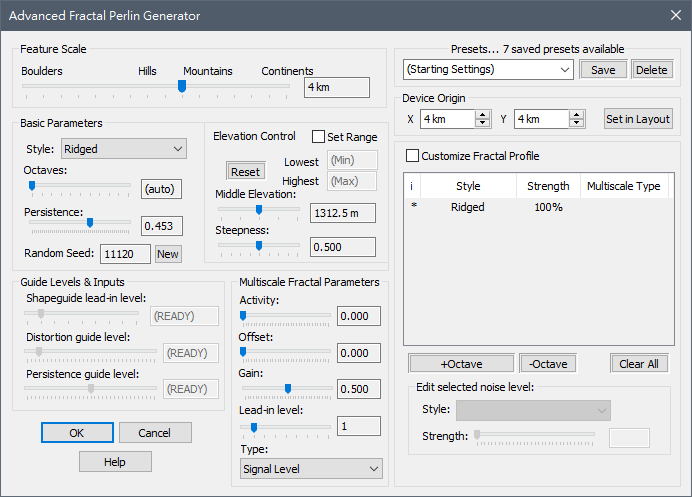Image resolution: width=692 pixels, height=497 pixels.
Task: Click the Strength column header
Action: click(547, 186)
